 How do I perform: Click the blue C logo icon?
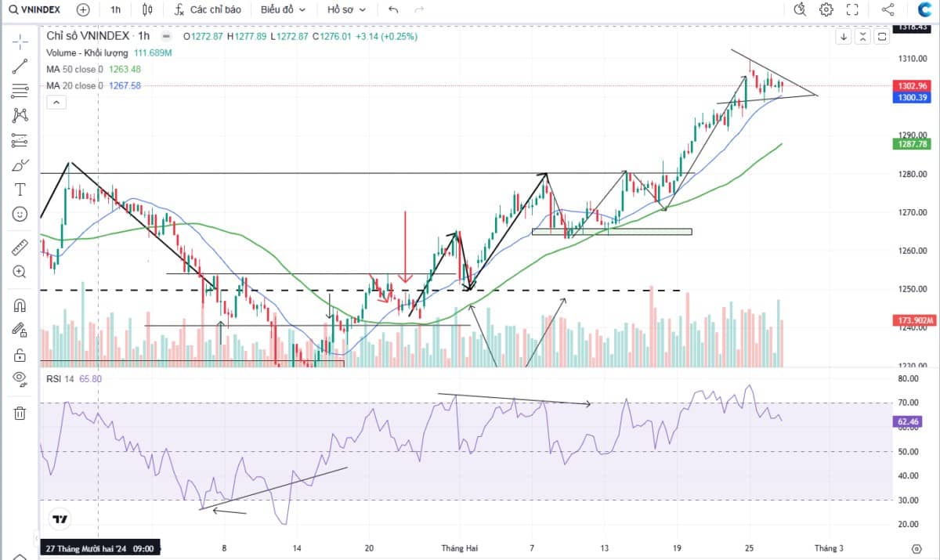click(x=924, y=9)
